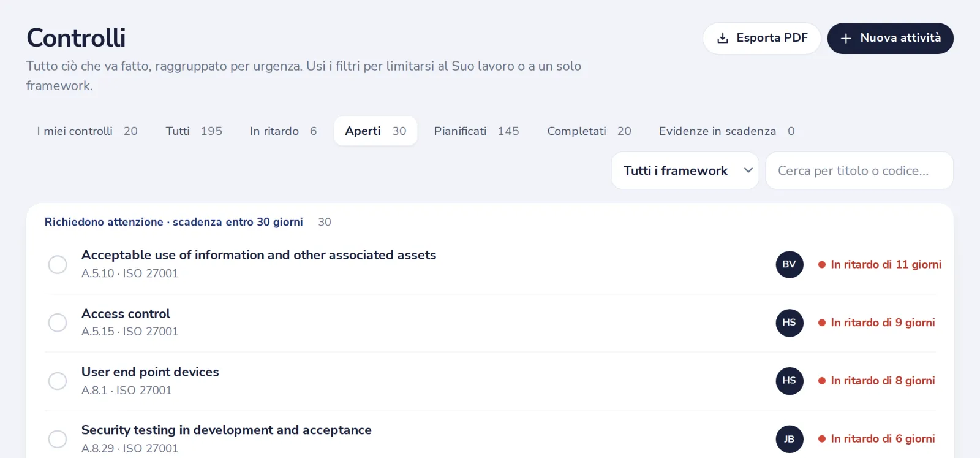980x458 pixels.
Task: Click the In ritardo di 9 giorni status
Action: 876,323
